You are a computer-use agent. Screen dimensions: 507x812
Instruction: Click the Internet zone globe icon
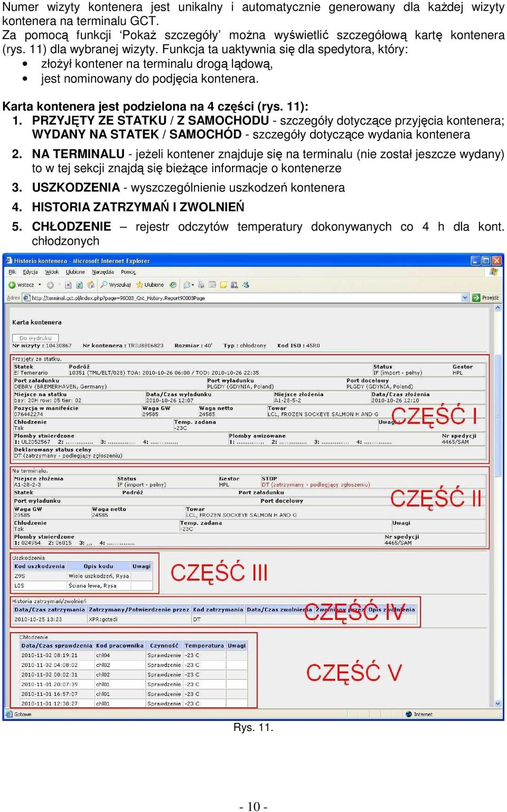point(409,714)
